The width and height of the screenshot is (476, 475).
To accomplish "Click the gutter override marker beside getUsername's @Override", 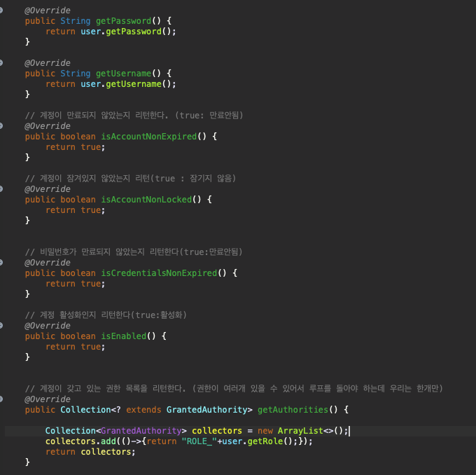I will [1, 63].
